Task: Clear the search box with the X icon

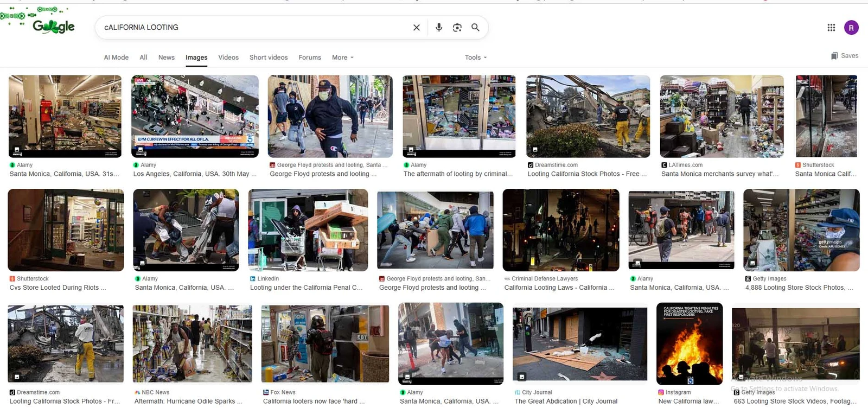Action: 416,28
